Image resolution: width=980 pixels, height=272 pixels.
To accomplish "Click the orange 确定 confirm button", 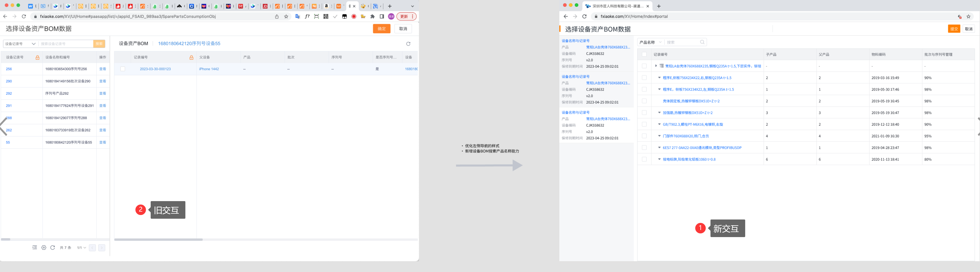I will 381,29.
